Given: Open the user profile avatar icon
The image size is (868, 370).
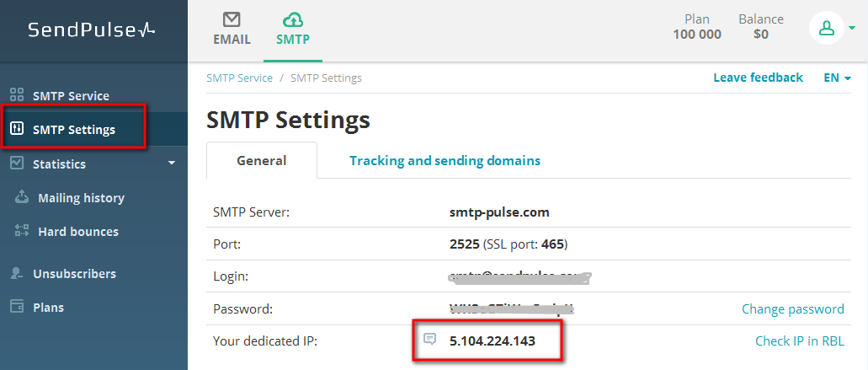Looking at the screenshot, I should pos(827,28).
